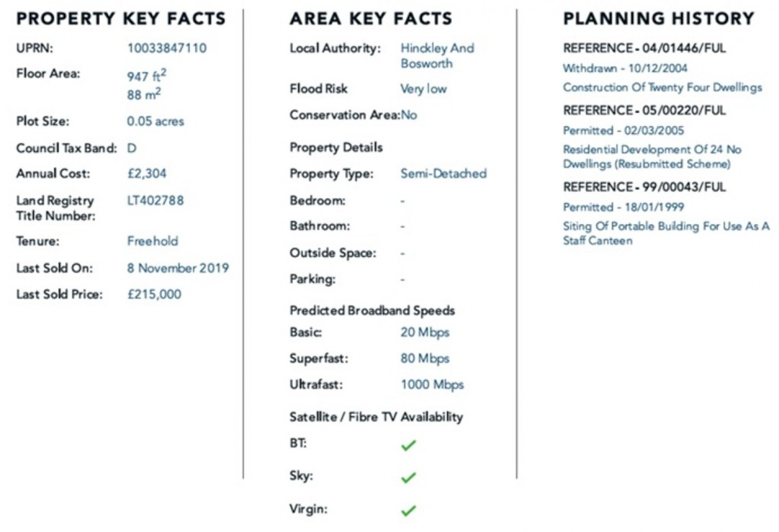Click the UPRN number 10033847110
The image size is (779, 532).
click(x=167, y=48)
